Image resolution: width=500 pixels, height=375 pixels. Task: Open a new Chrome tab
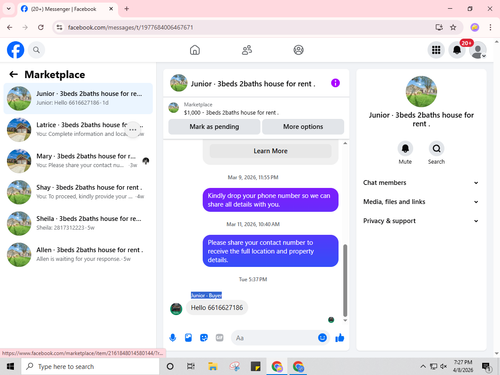coord(127,9)
